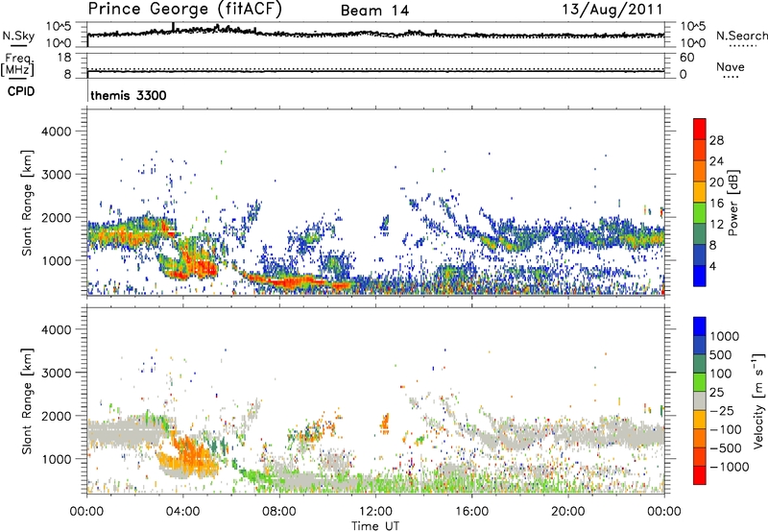Click the '08:00' time tick label
This screenshot has height=532, width=768.
pos(279,512)
